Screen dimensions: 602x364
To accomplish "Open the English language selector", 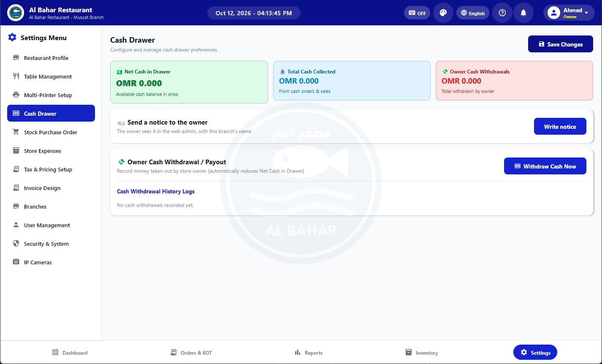I will (x=473, y=13).
